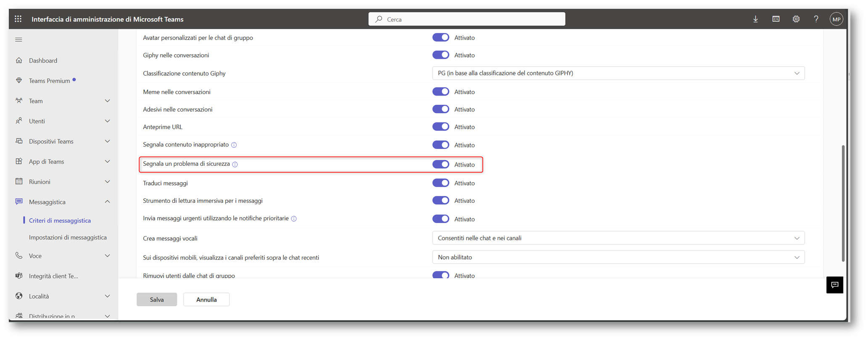This screenshot has height=340, width=868.
Task: Click the Cerca search field
Action: pos(467,19)
